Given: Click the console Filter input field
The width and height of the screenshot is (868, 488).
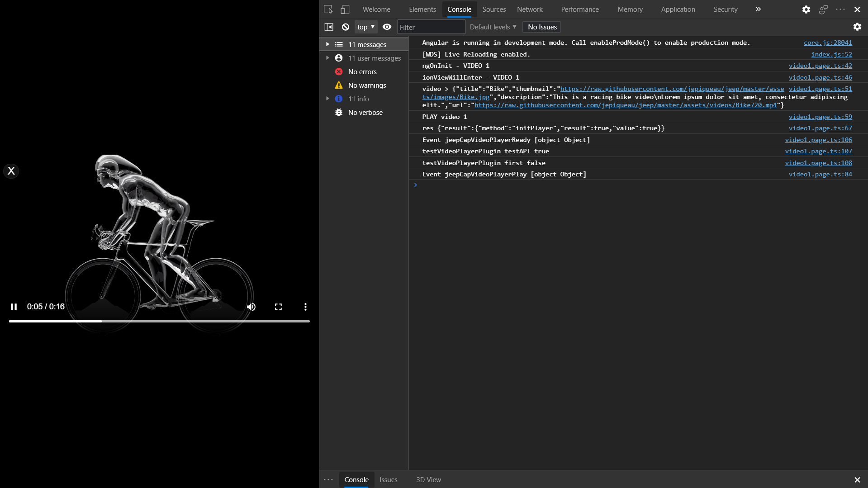Looking at the screenshot, I should (431, 27).
